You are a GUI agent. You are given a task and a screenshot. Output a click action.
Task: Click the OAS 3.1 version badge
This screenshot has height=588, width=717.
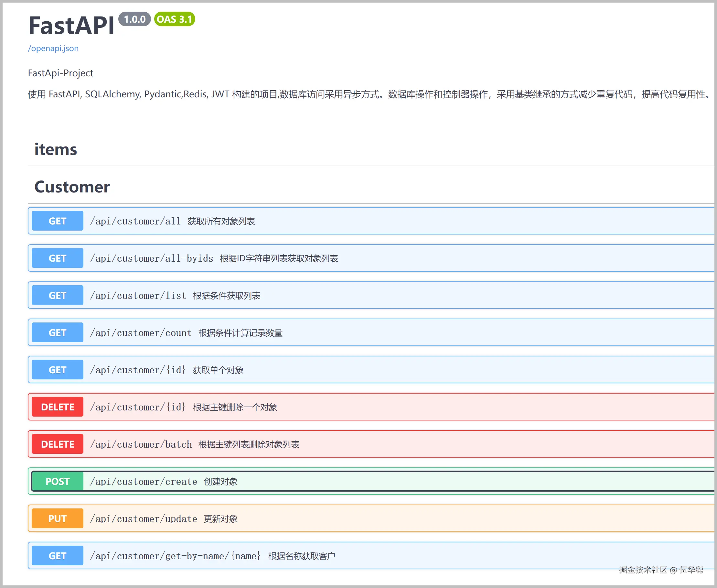coord(174,19)
